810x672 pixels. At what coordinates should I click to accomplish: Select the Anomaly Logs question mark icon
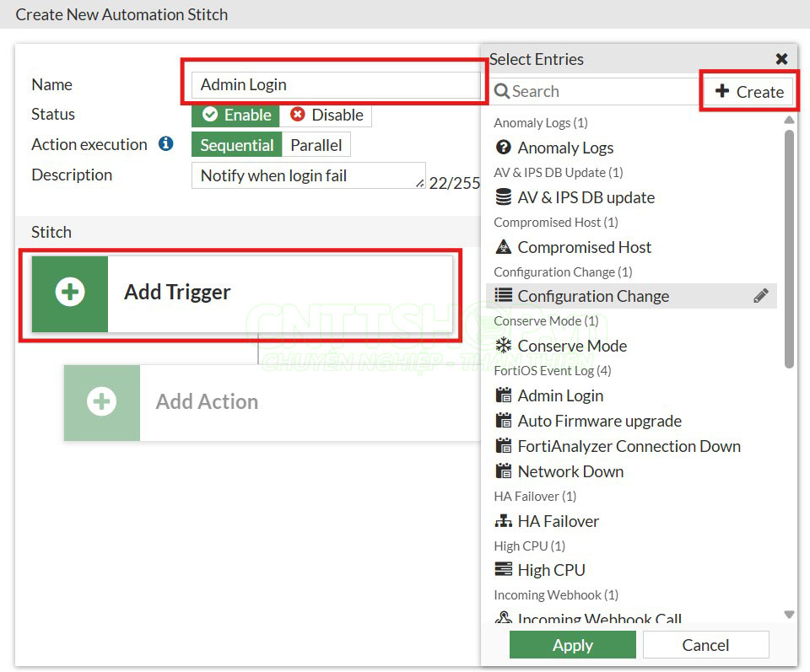[504, 148]
